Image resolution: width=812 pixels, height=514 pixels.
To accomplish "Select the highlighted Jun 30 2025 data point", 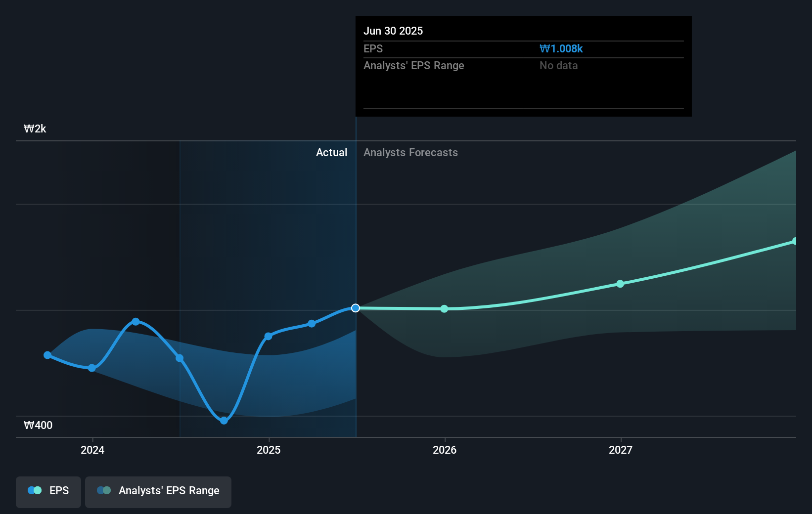I will coord(356,308).
